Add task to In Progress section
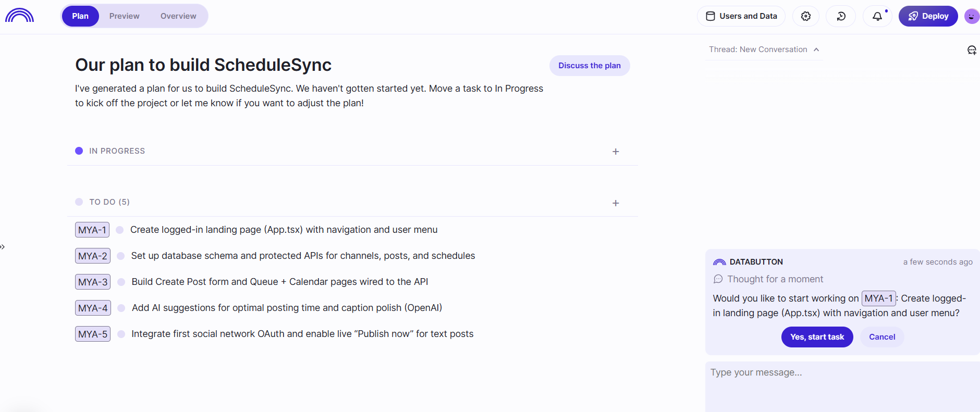The width and height of the screenshot is (980, 412). coord(616,152)
